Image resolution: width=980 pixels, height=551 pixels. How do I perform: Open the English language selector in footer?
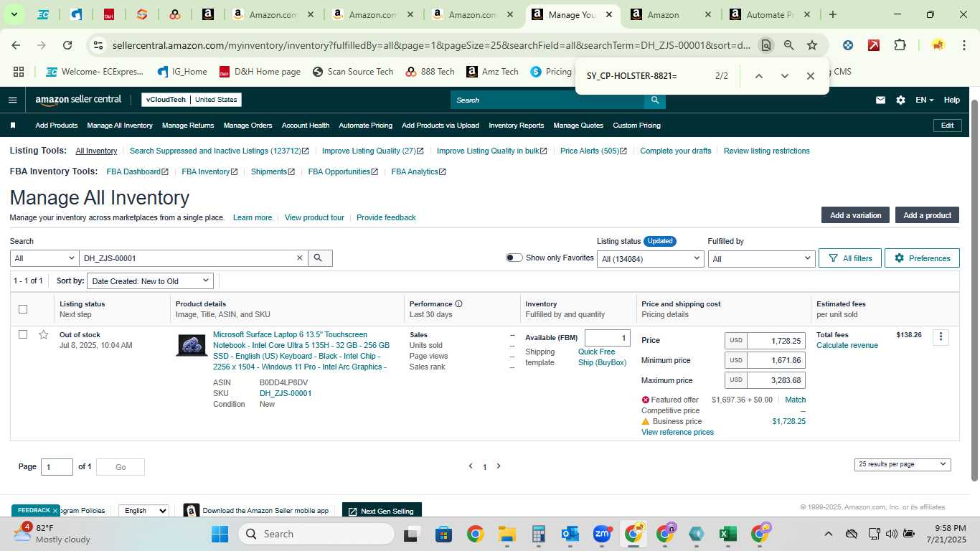(143, 511)
